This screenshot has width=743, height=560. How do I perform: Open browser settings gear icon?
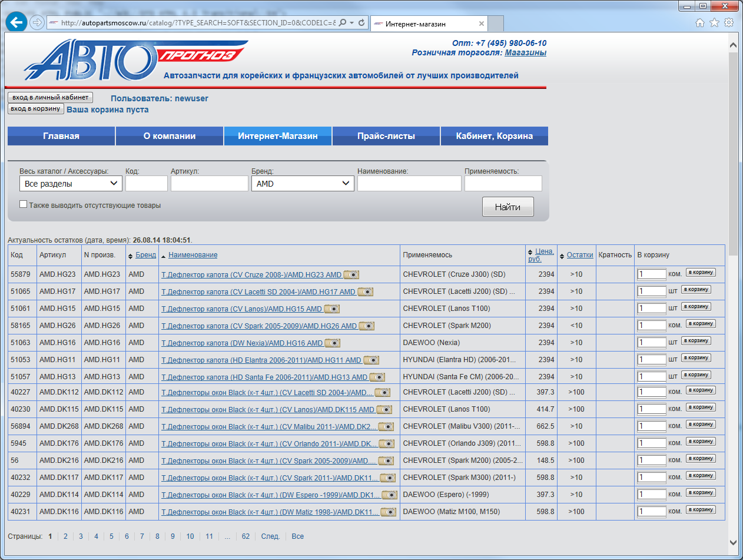pos(729,23)
